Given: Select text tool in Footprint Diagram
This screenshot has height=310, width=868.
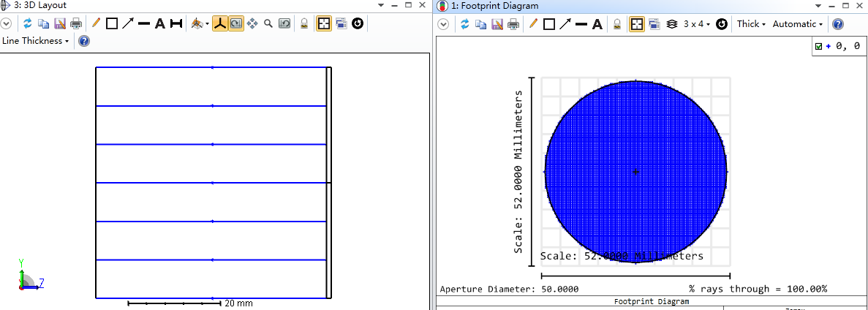Looking at the screenshot, I should pyautogui.click(x=597, y=24).
